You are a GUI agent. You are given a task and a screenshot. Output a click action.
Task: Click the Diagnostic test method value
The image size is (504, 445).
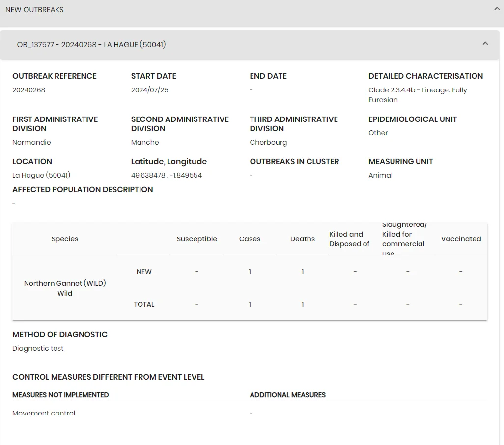coord(38,348)
